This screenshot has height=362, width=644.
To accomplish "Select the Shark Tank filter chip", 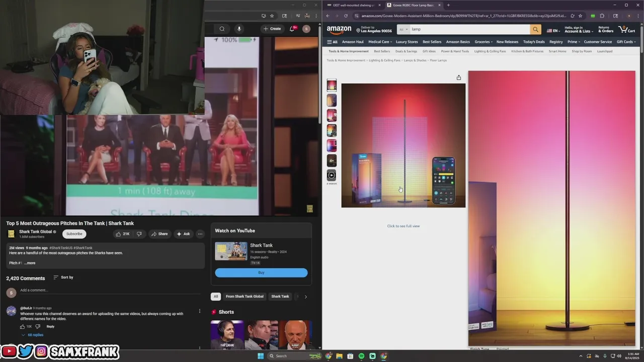I will (x=280, y=297).
